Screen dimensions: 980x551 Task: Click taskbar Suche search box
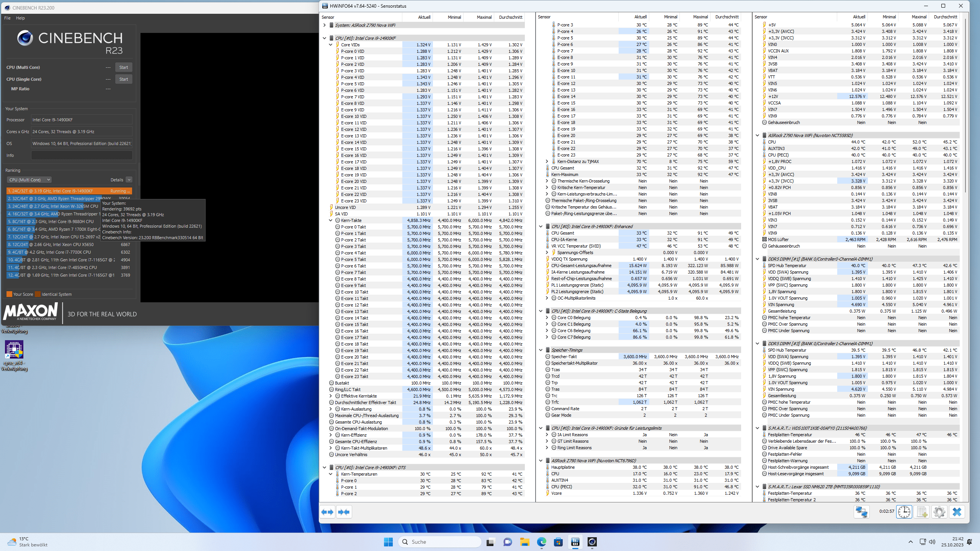[439, 542]
